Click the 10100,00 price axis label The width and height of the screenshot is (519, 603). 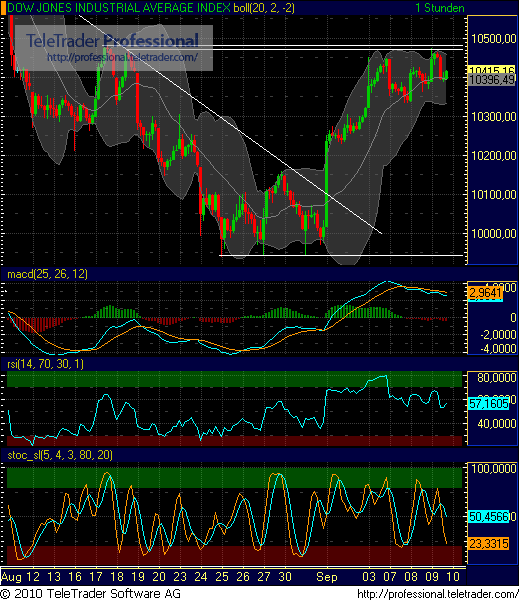point(494,195)
